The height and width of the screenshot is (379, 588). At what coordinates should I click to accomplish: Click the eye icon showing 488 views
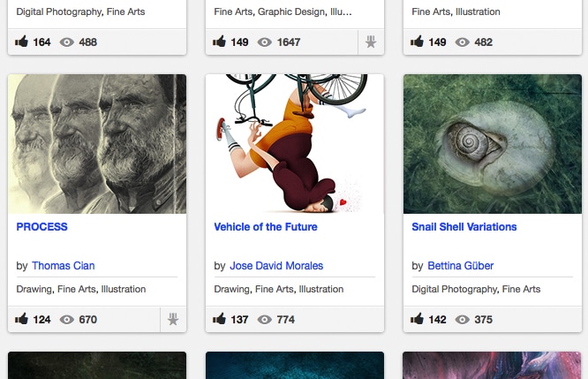click(66, 42)
